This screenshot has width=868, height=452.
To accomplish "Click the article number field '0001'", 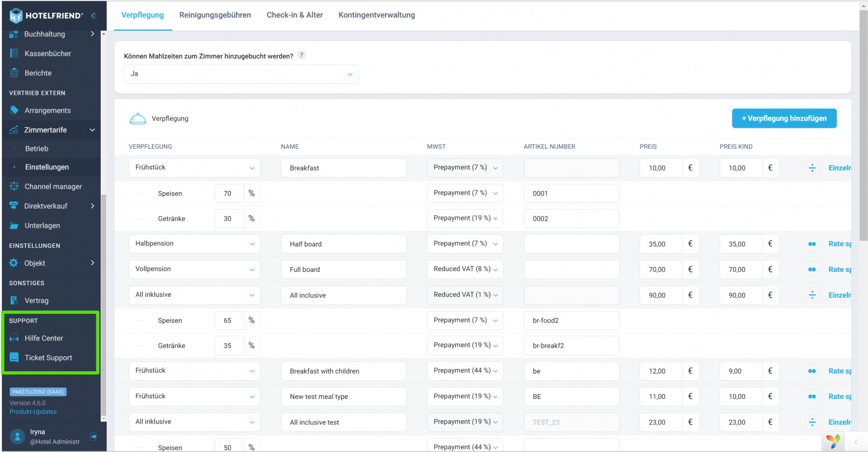I will 571,193.
